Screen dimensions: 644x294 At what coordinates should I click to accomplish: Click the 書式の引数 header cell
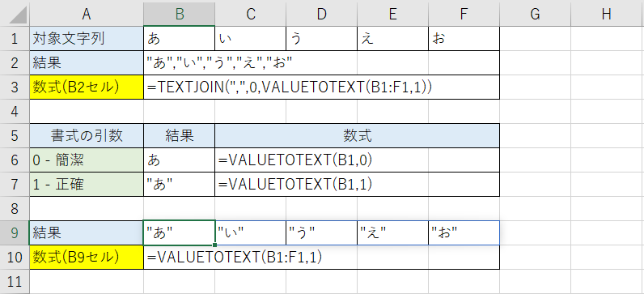click(x=87, y=136)
